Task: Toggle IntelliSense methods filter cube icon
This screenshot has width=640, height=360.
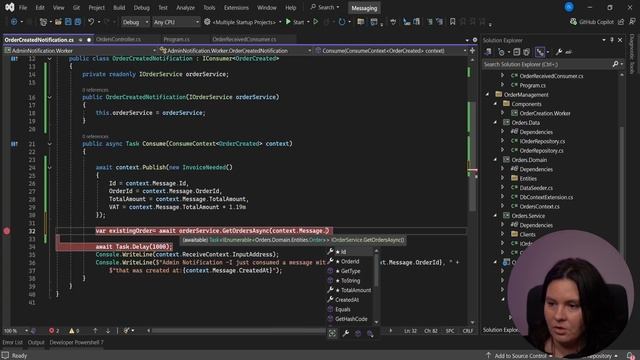Action: pos(358,333)
